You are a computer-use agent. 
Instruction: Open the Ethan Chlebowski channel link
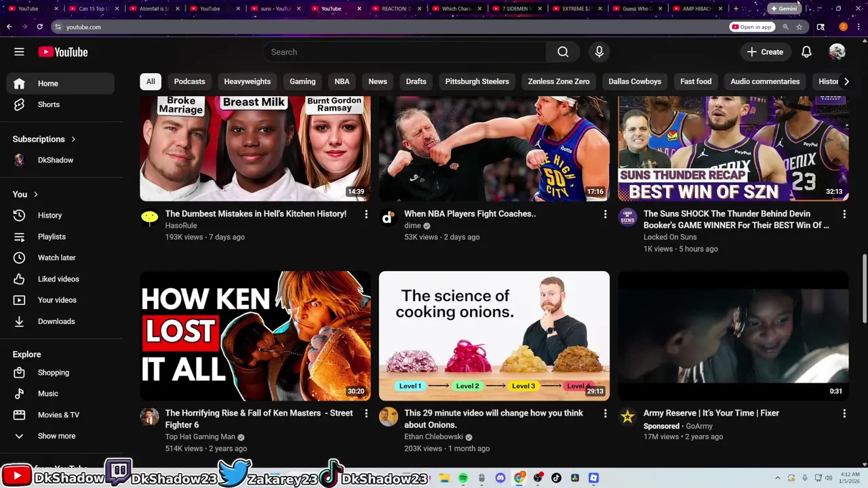(433, 437)
